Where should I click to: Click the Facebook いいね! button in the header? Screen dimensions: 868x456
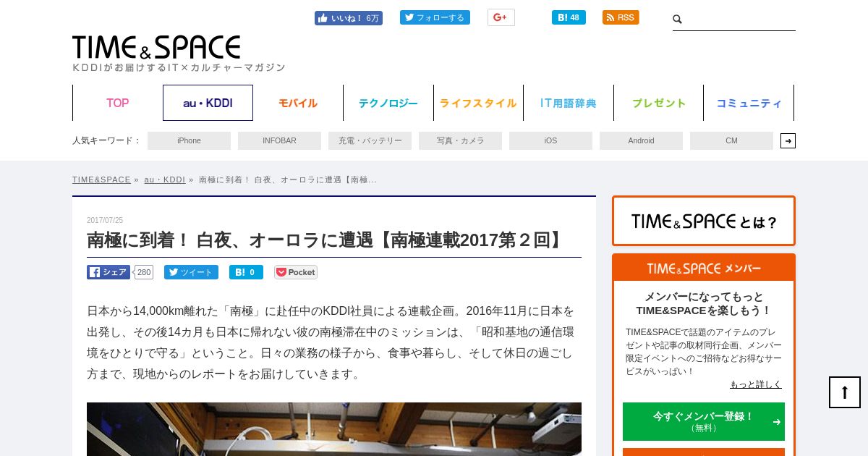point(349,18)
